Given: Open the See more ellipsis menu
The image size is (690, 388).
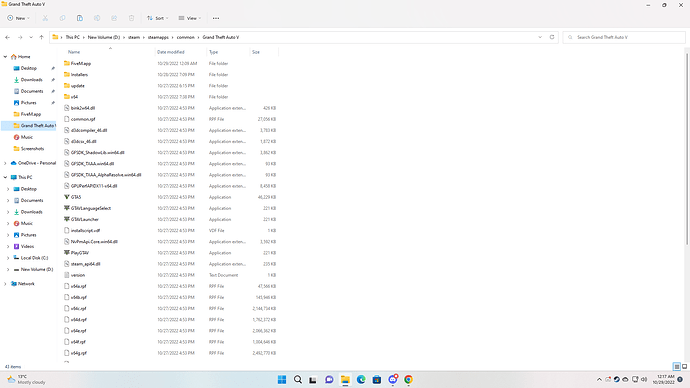Looking at the screenshot, I should (x=216, y=18).
